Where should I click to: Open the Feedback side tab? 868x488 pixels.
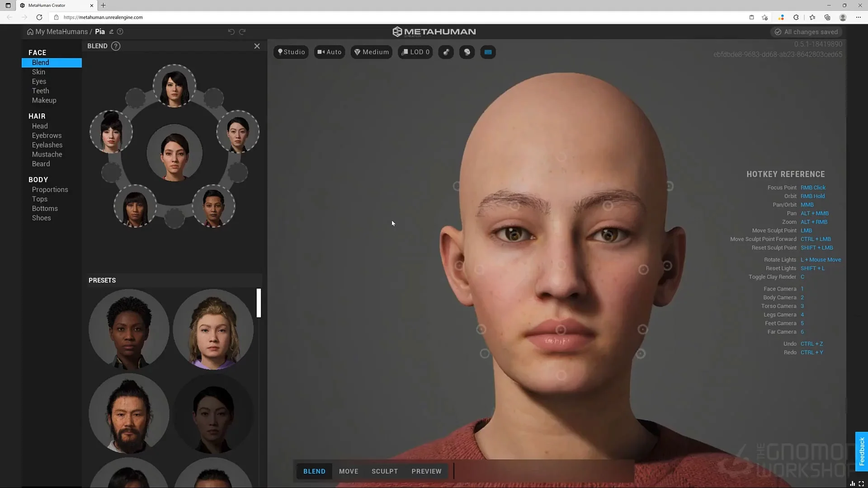click(x=862, y=451)
